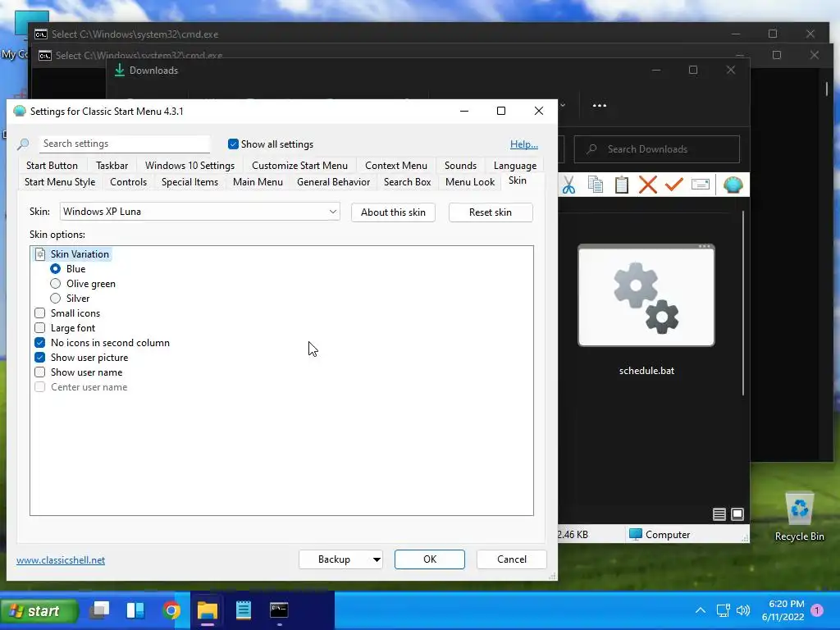Focus the Search Downloads box

coord(657,149)
